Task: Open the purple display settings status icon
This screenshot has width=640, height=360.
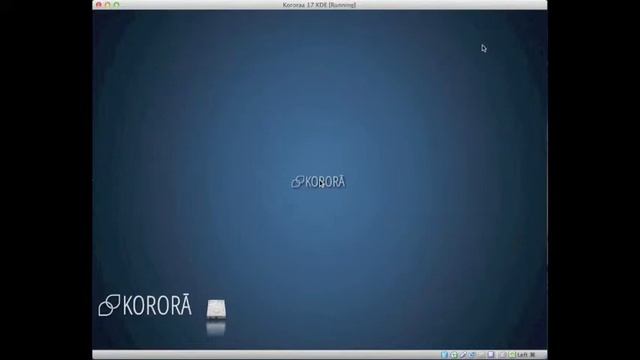Action: click(491, 355)
